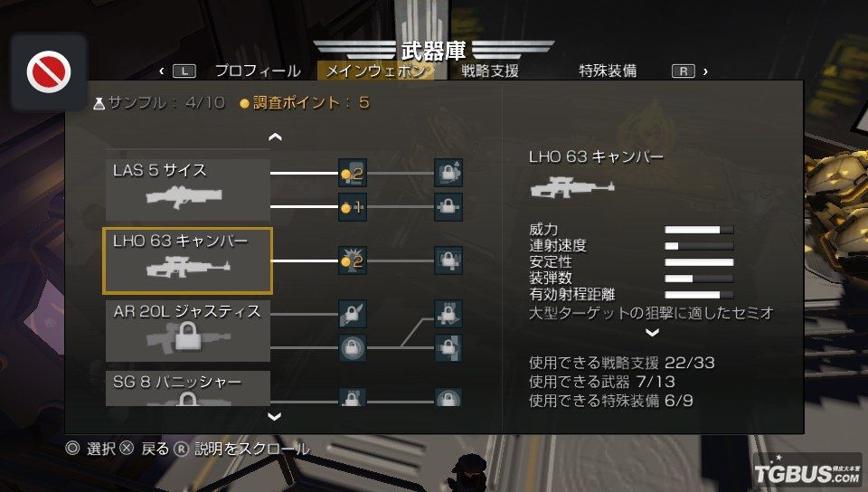The image size is (868, 492).
Task: Click the locked top-right LAS 5 サイス upgrade
Action: tap(448, 174)
